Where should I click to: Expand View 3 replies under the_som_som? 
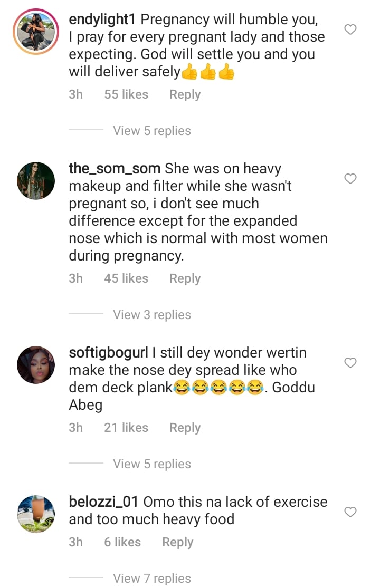tap(152, 315)
